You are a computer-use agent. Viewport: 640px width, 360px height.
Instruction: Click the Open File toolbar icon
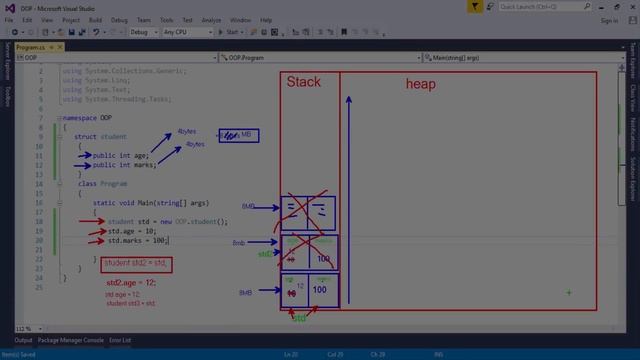[61, 32]
